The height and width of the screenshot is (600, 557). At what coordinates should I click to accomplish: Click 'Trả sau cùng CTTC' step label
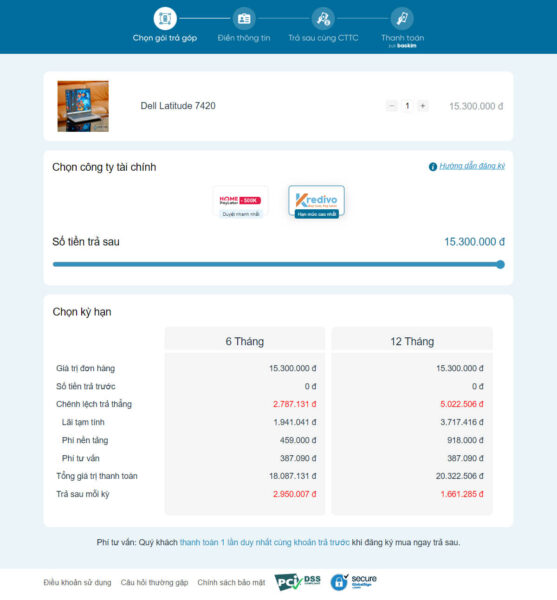point(323,38)
